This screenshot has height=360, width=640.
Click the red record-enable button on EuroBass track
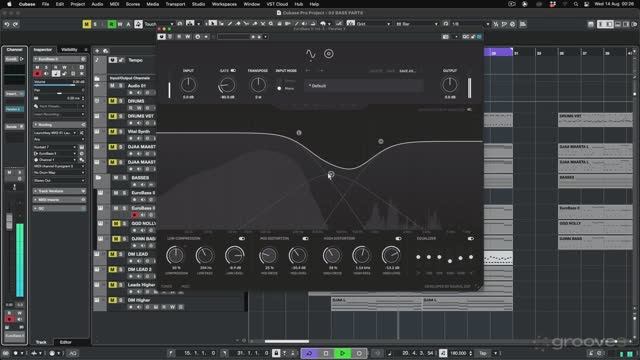point(135,215)
